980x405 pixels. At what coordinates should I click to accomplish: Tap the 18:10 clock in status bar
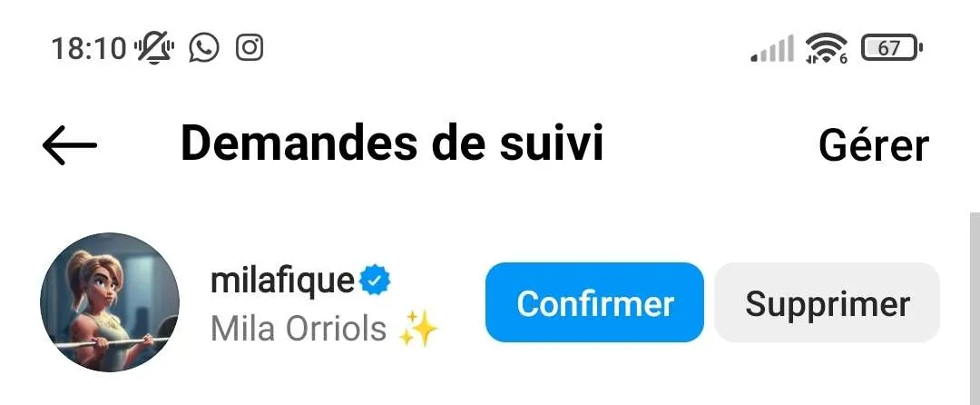(89, 48)
